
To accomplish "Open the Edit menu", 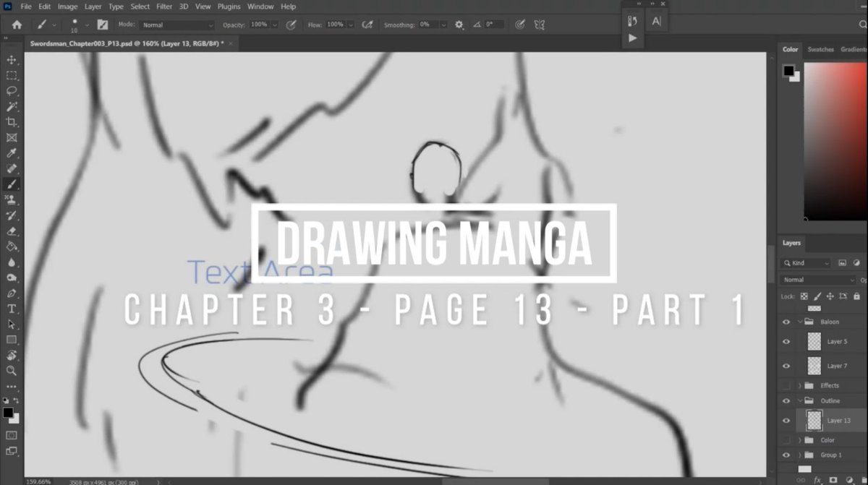I will coord(45,7).
